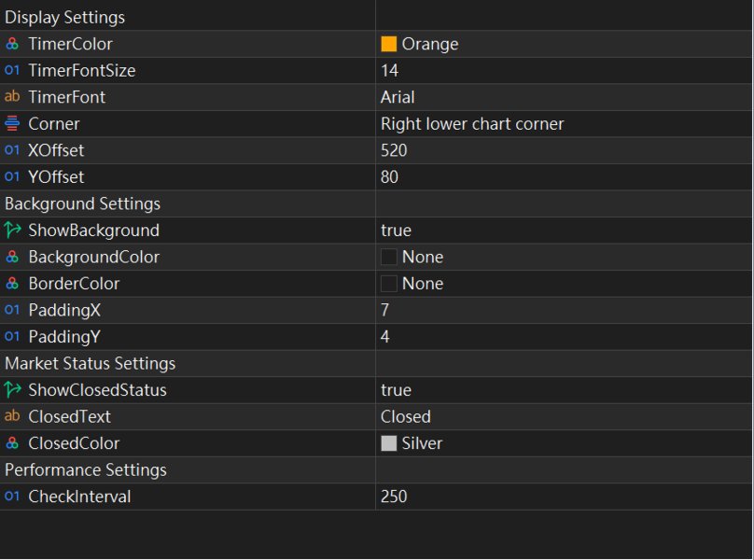This screenshot has width=754, height=560.
Task: Open the BackgroundColor None value dropdown
Action: point(563,257)
